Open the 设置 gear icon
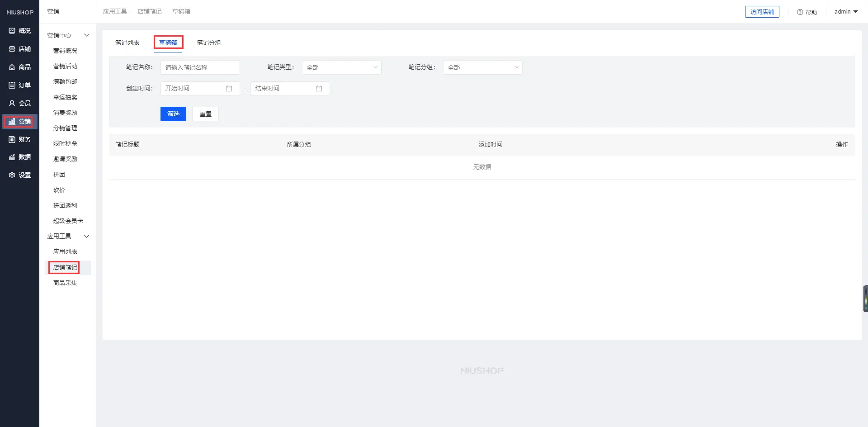Image resolution: width=868 pixels, height=427 pixels. pos(12,175)
